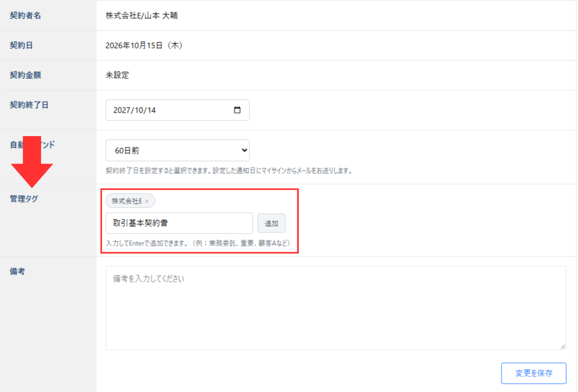Select the 株式会社E tag chip
This screenshot has width=578, height=392.
tap(130, 201)
